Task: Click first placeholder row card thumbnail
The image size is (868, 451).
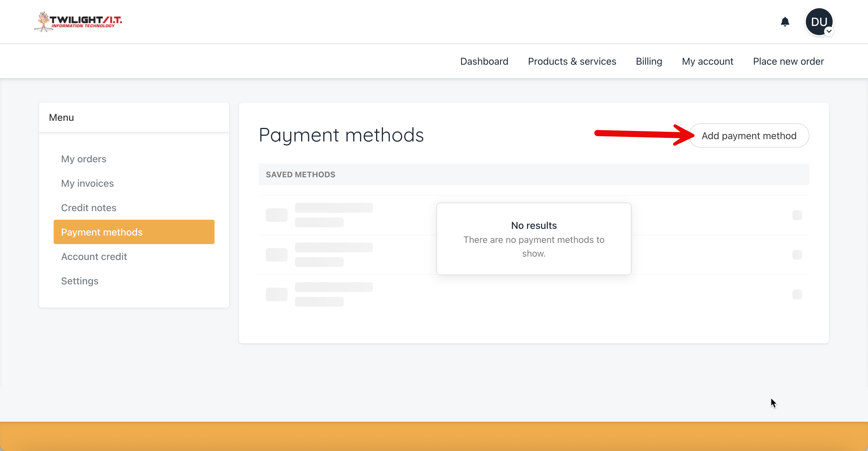Action: (276, 215)
